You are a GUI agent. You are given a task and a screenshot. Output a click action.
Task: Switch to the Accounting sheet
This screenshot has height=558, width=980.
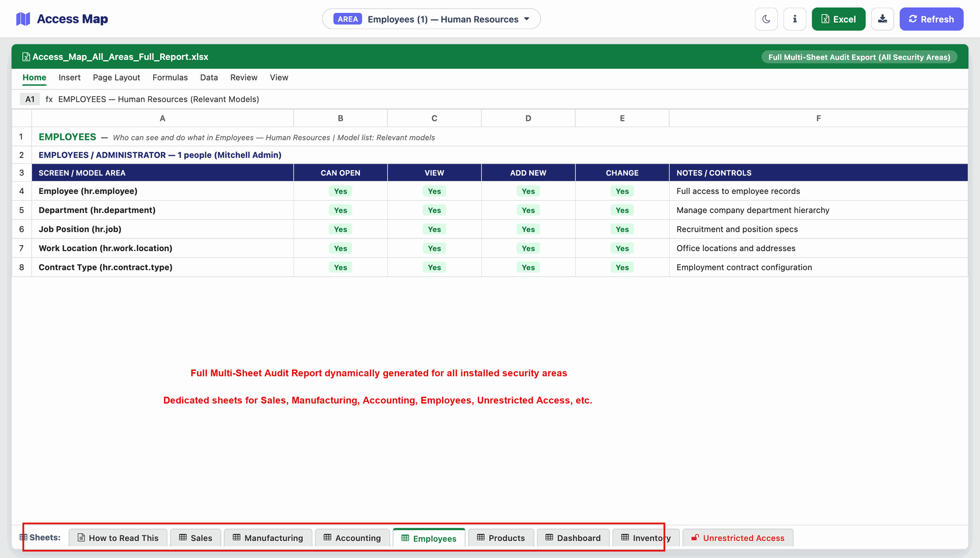click(x=352, y=538)
